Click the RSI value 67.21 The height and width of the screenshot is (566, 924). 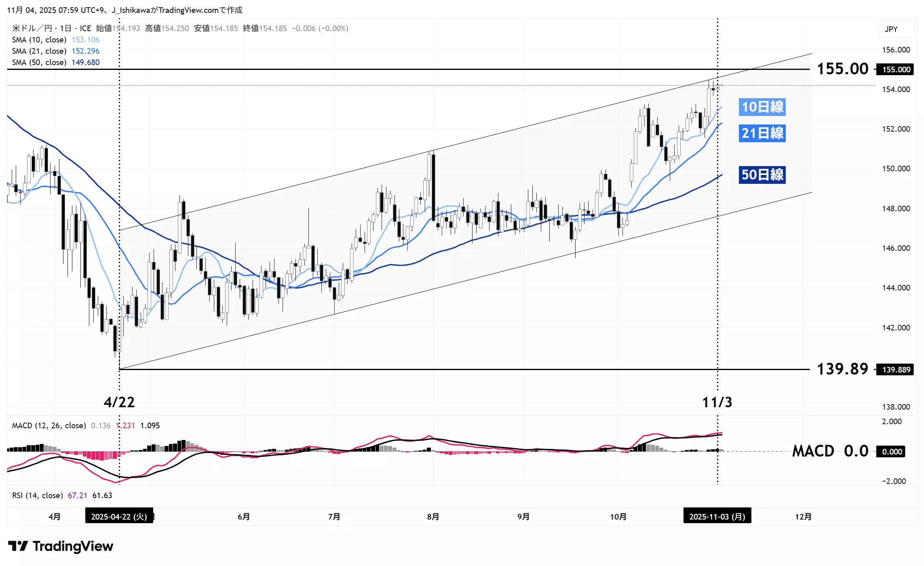click(78, 495)
